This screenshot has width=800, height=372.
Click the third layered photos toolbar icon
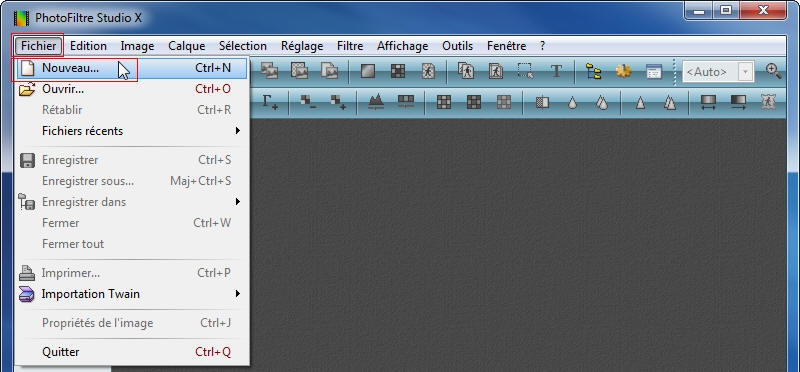(x=330, y=71)
